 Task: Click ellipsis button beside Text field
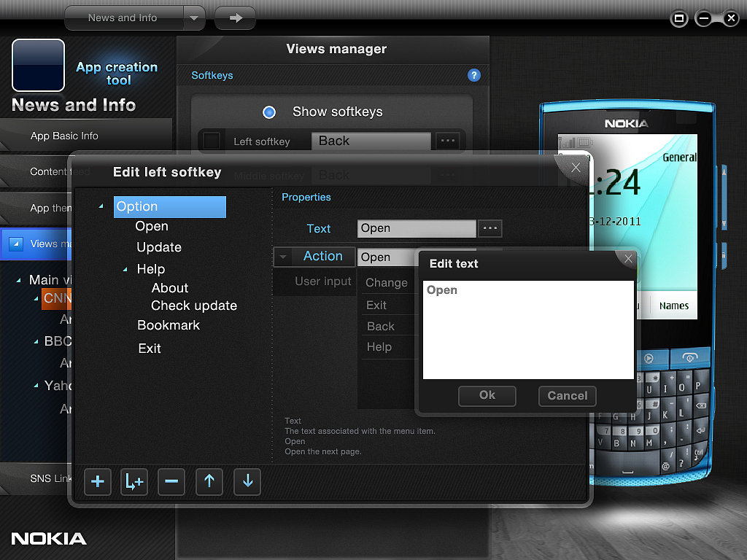(x=490, y=228)
